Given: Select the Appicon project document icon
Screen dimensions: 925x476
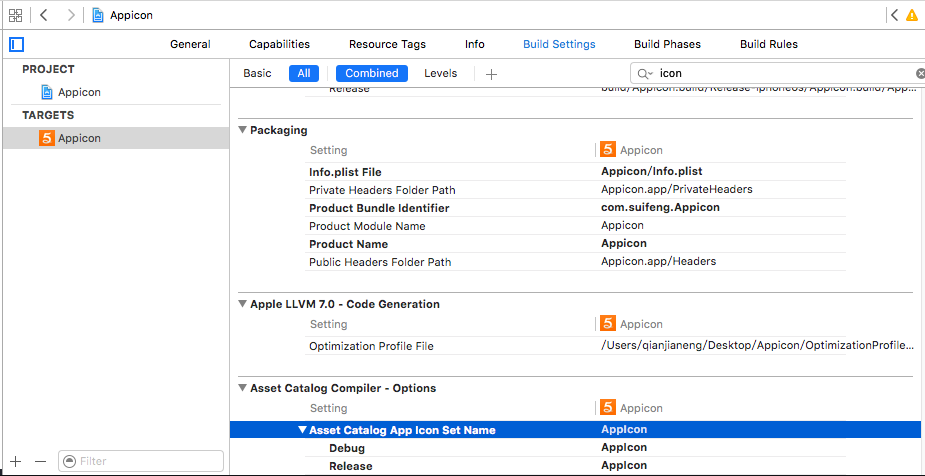Looking at the screenshot, I should pos(47,93).
